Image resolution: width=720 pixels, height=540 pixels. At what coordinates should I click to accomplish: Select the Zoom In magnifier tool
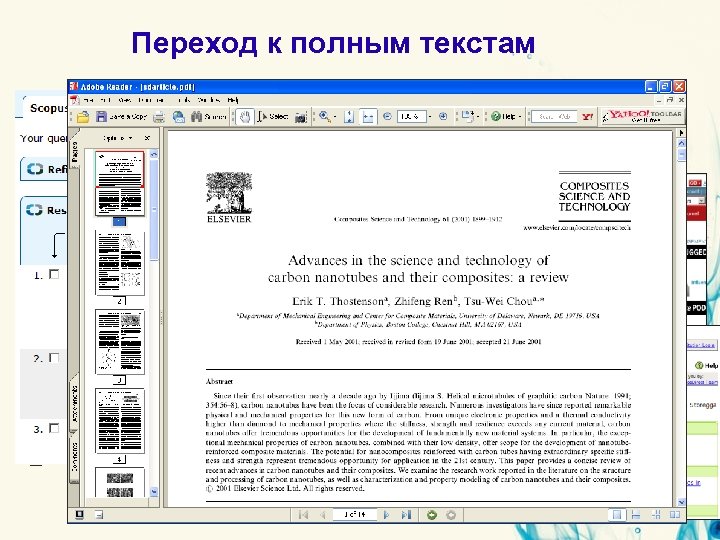pyautogui.click(x=325, y=117)
